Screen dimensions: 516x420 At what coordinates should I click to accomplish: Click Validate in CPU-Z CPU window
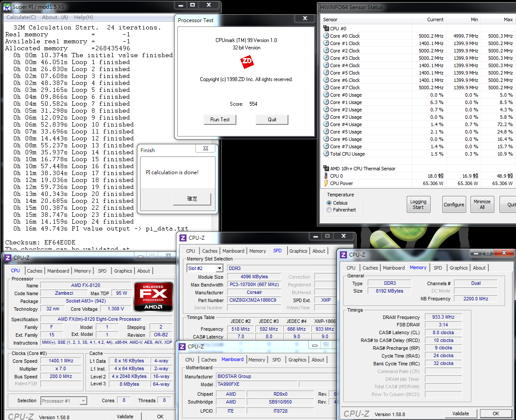pyautogui.click(x=125, y=417)
